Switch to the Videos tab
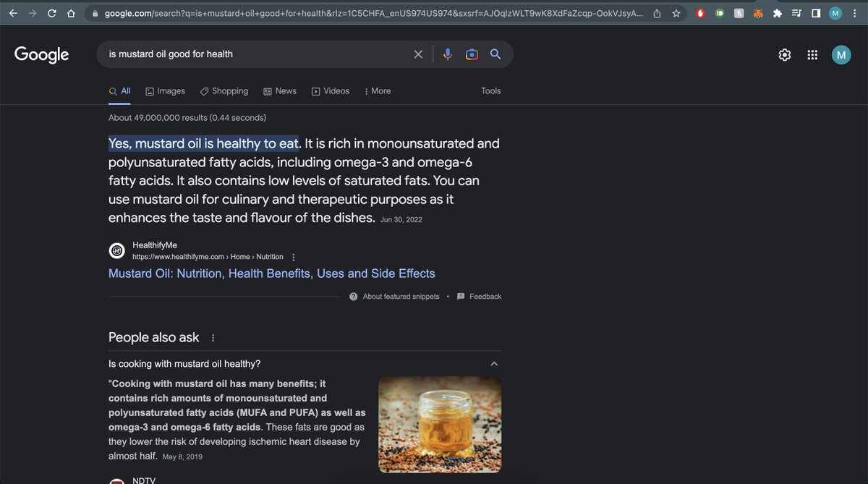 coord(331,91)
